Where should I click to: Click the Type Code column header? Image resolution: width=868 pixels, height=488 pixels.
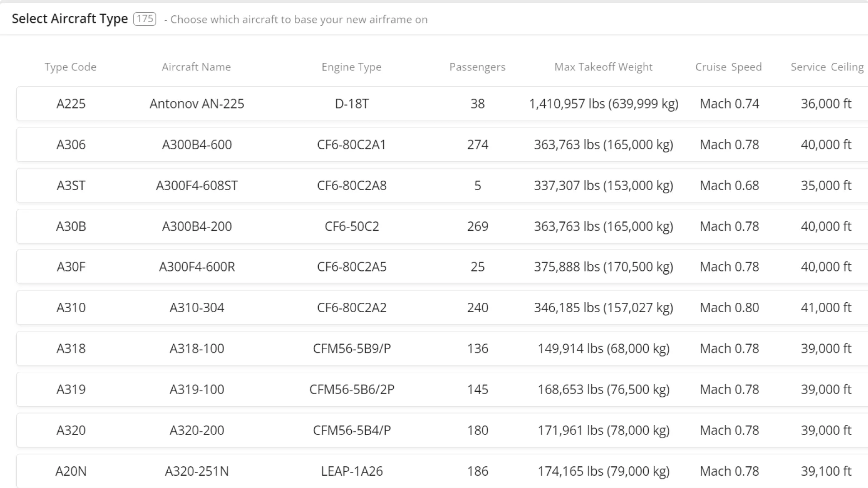71,67
